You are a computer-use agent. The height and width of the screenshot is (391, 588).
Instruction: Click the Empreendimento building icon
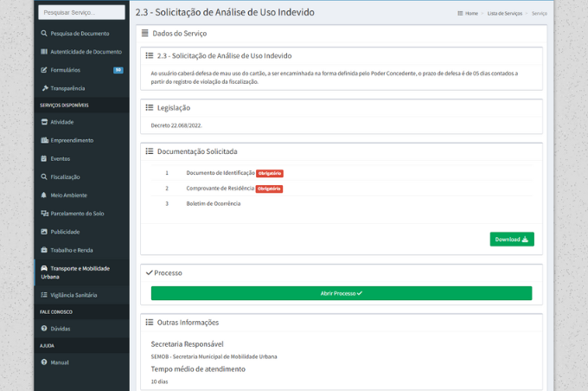[44, 140]
